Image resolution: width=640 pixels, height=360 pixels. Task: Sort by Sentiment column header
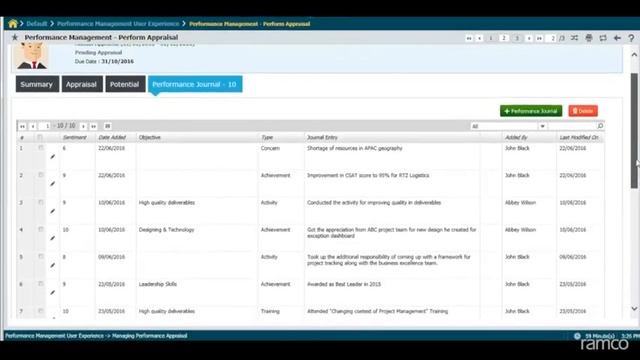point(74,138)
